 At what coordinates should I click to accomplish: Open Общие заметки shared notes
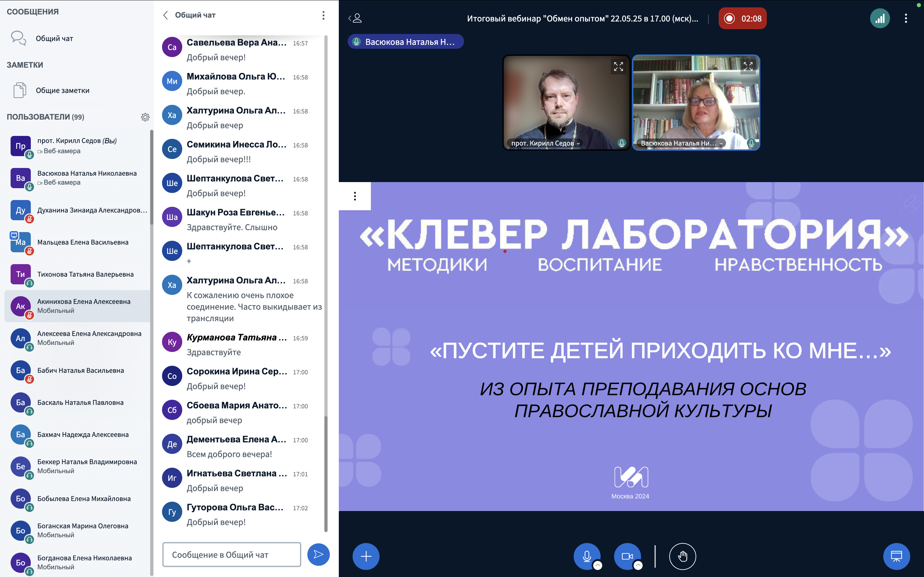(62, 90)
